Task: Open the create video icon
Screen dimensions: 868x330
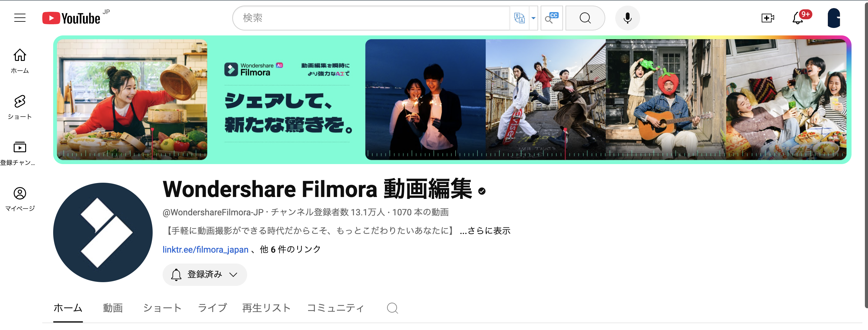Action: click(x=768, y=18)
